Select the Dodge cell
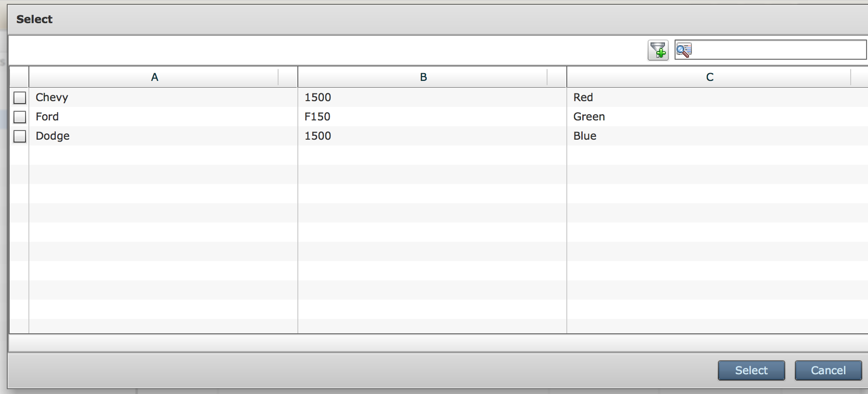 pos(163,136)
